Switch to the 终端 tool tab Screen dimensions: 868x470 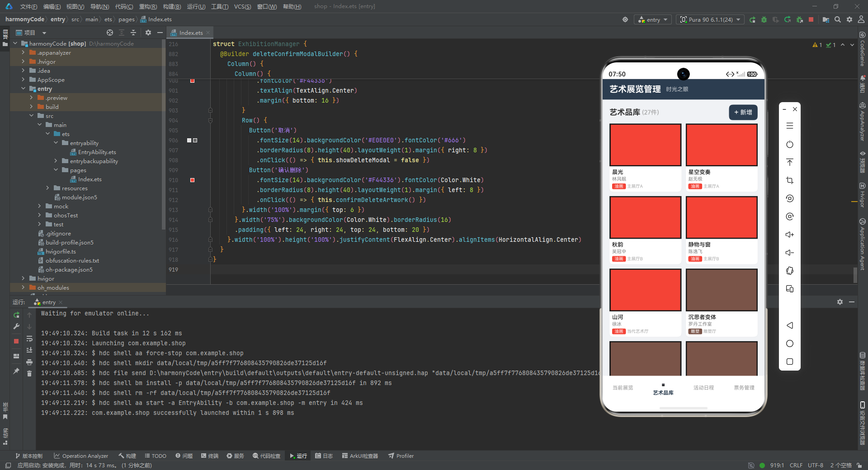tap(210, 456)
